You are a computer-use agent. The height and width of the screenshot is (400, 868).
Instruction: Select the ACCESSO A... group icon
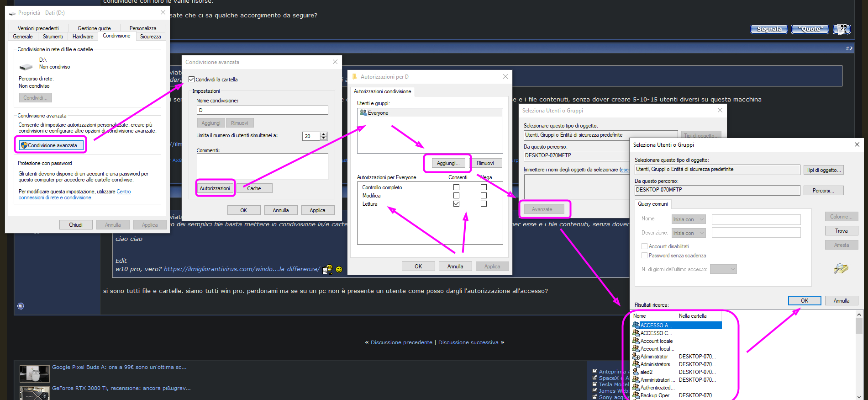point(636,325)
